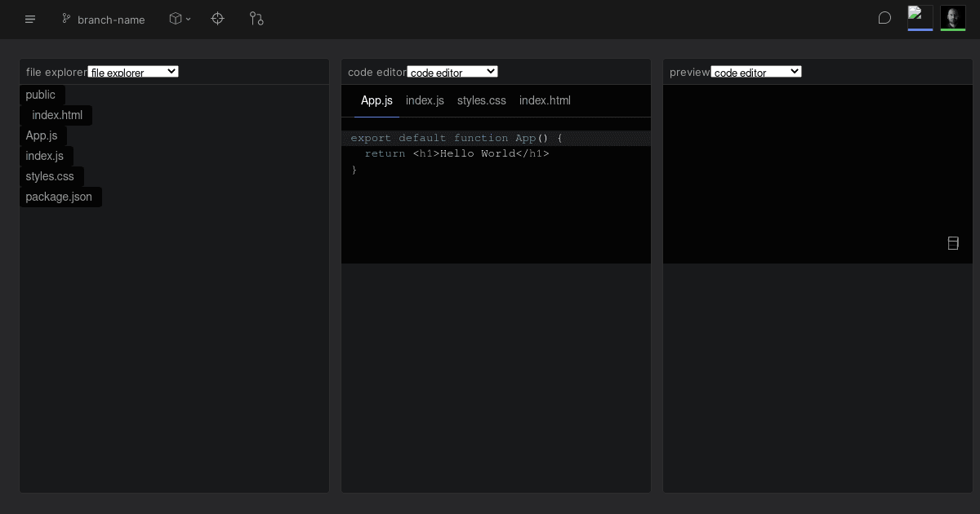Open the file explorer panel dropdown

click(x=132, y=71)
